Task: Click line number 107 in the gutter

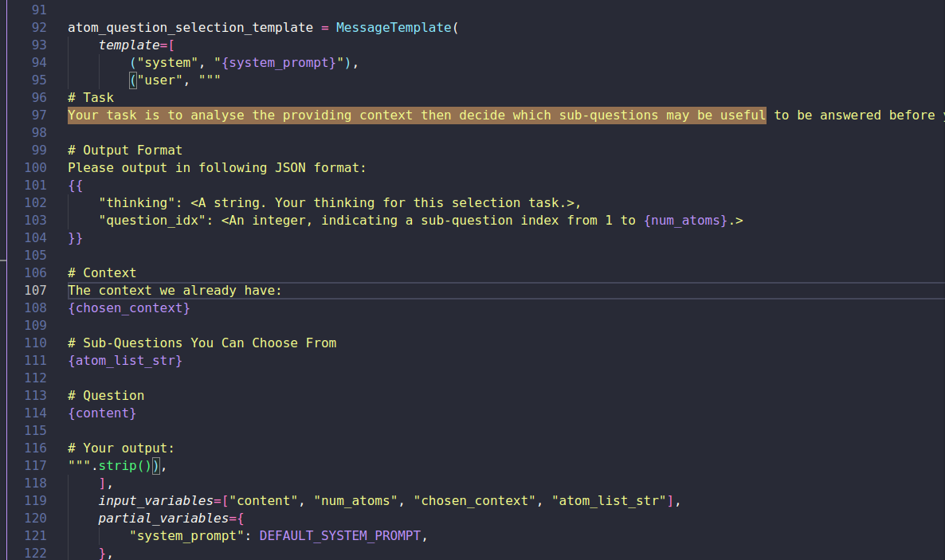Action: point(36,290)
